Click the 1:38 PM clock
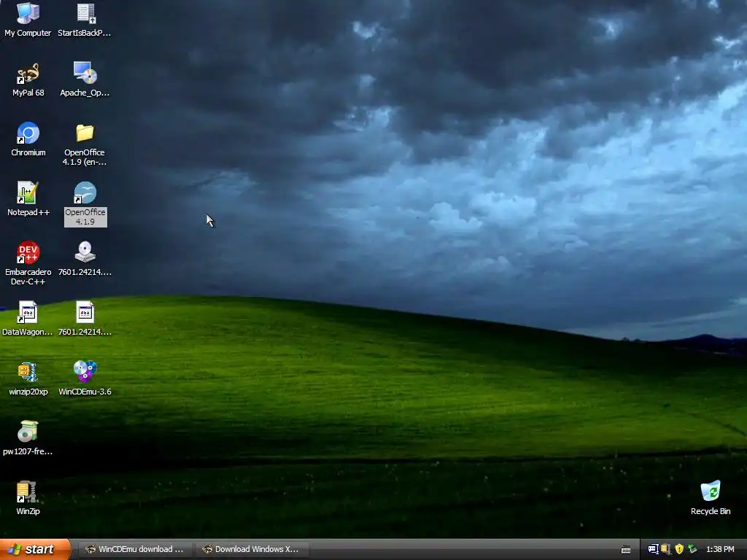 coord(720,549)
